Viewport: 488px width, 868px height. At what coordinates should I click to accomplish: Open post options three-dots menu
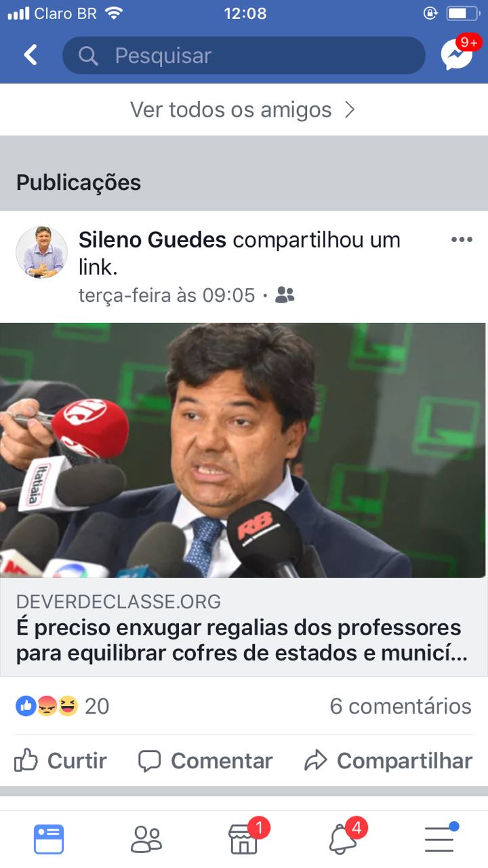(462, 239)
